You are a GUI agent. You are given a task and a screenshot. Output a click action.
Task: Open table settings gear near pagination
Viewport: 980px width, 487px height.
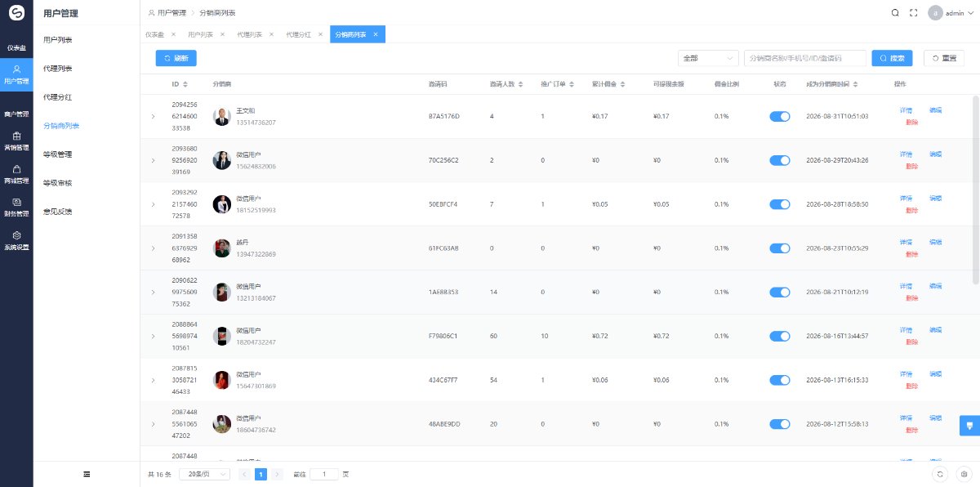pos(964,474)
